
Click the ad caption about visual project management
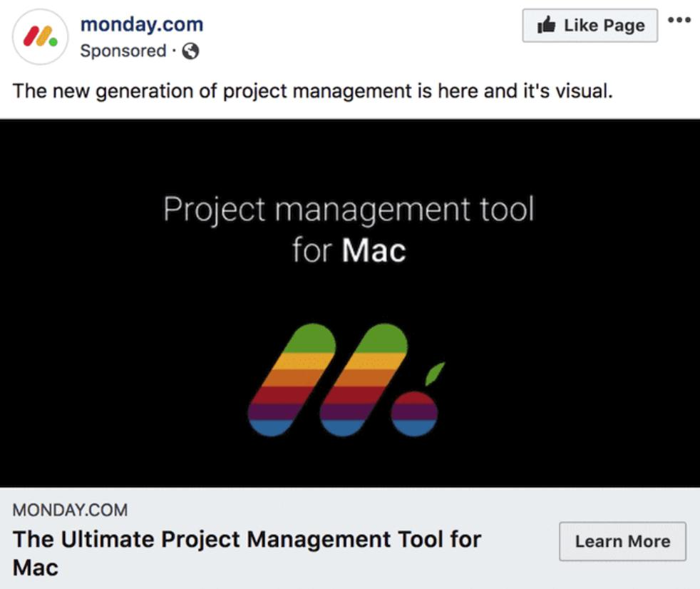[312, 91]
